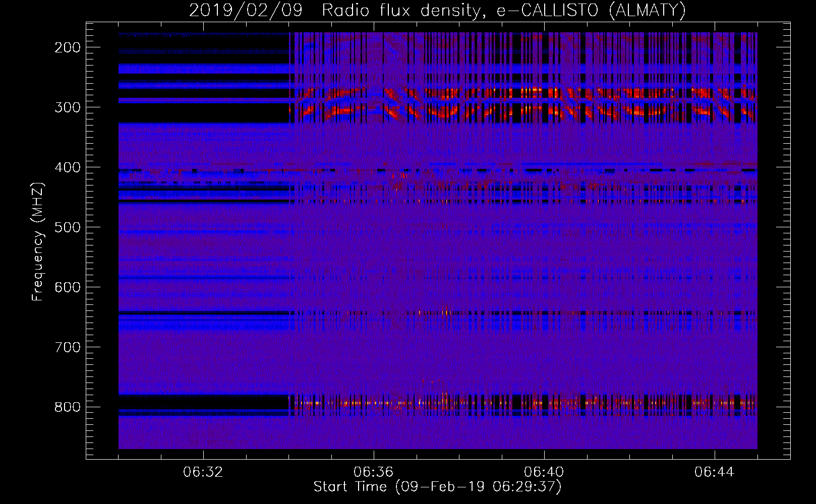Image resolution: width=816 pixels, height=504 pixels.
Task: Click the 'Frequency (MHZ)' y-axis label
Action: pos(38,241)
